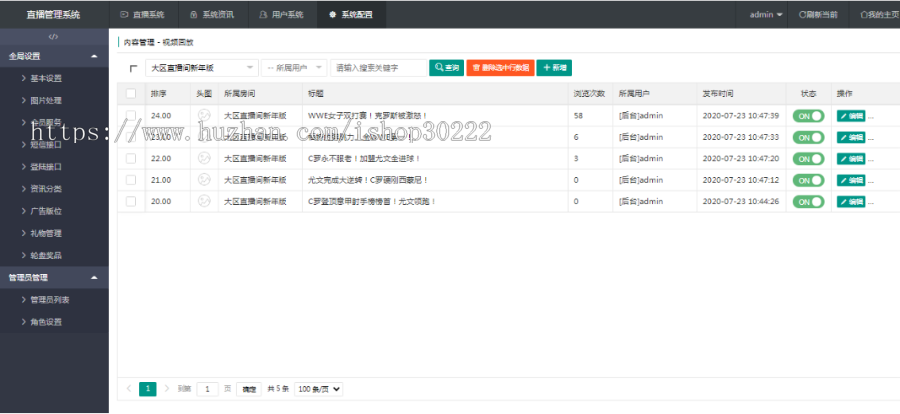Click the avatar icon in the 22.00 row
This screenshot has height=414, width=900.
204,158
